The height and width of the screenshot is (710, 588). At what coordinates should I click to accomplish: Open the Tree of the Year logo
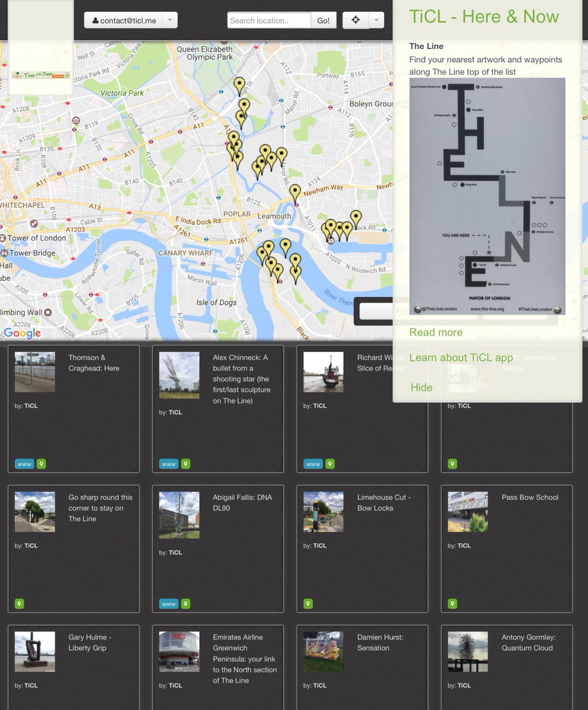click(x=40, y=75)
